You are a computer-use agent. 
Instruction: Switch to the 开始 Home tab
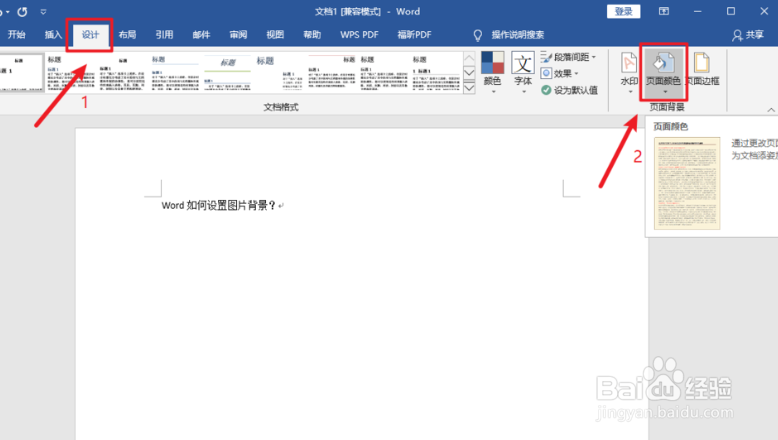16,35
